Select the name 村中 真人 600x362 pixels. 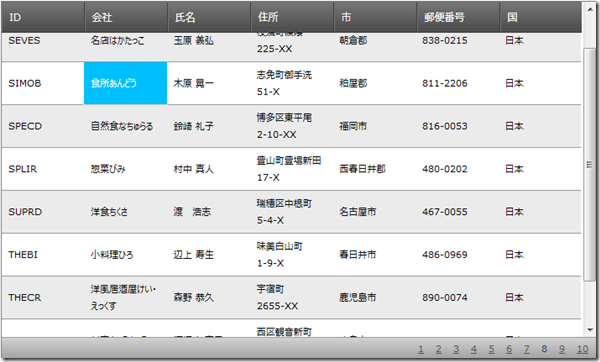pos(194,169)
